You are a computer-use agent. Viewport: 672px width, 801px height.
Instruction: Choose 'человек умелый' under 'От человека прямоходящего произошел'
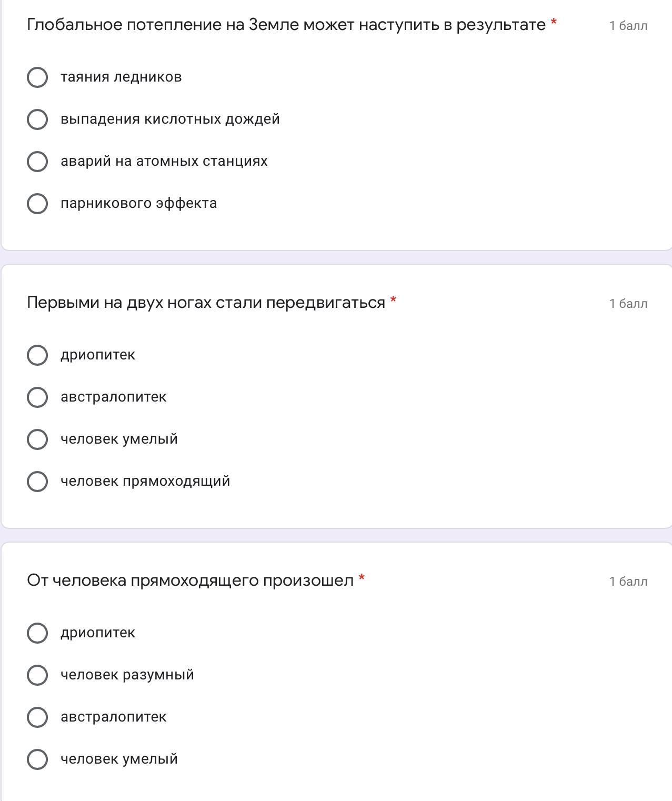pyautogui.click(x=37, y=759)
